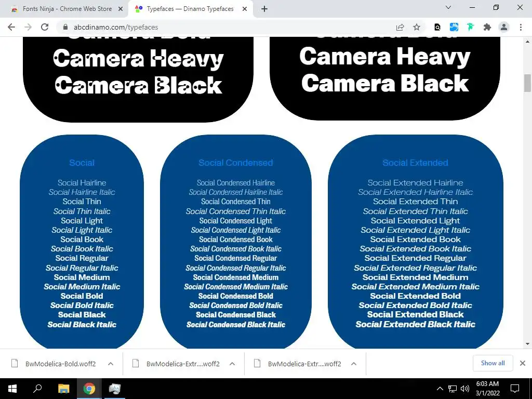Bookmark this page with star icon
532x399 pixels.
click(x=417, y=27)
